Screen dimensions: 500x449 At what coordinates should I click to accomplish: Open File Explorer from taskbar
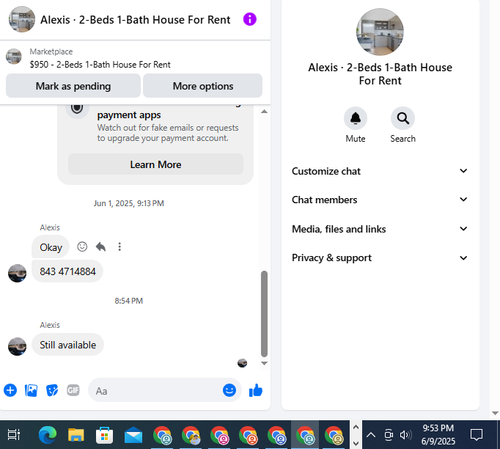pos(76,435)
